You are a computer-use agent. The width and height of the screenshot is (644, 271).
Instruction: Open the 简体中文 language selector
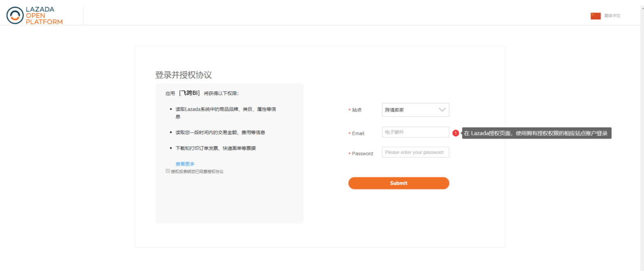pos(612,16)
